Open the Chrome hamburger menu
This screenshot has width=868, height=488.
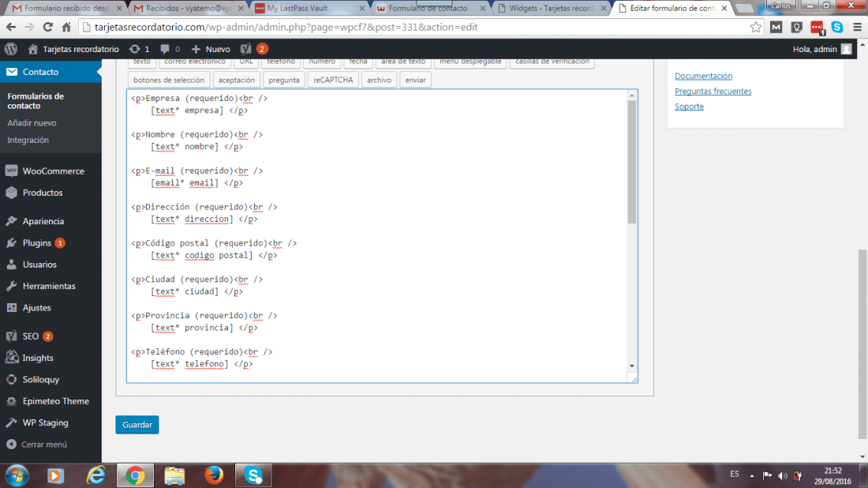click(x=857, y=27)
